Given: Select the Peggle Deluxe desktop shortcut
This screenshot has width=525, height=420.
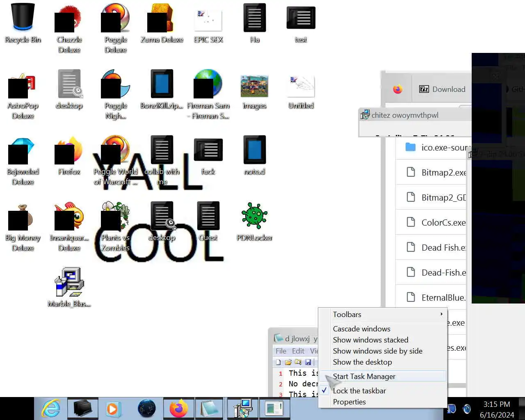Looking at the screenshot, I should coord(116,28).
